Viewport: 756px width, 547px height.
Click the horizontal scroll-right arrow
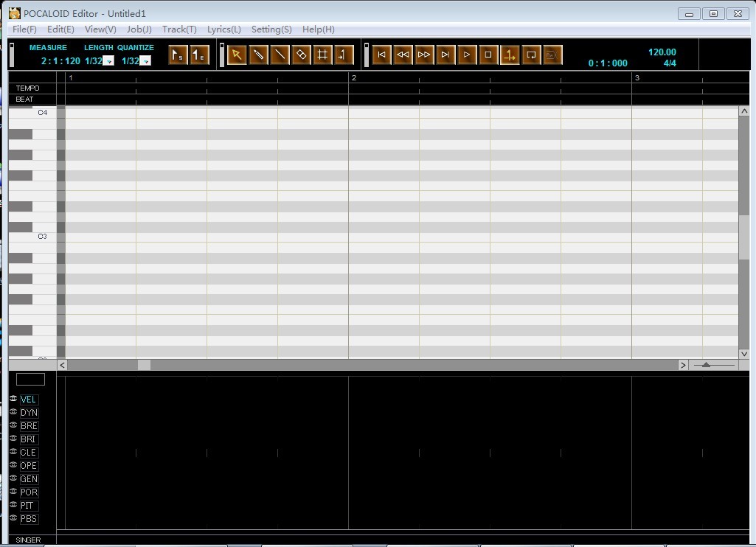coord(683,366)
